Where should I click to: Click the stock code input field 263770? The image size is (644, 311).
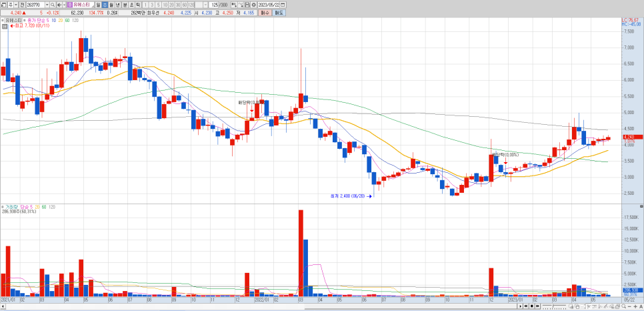[x=35, y=5]
